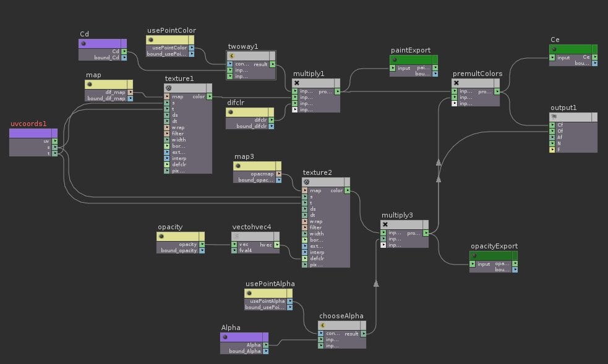The image size is (608, 364).
Task: Click the result output port on twoway1
Action: pos(273,64)
